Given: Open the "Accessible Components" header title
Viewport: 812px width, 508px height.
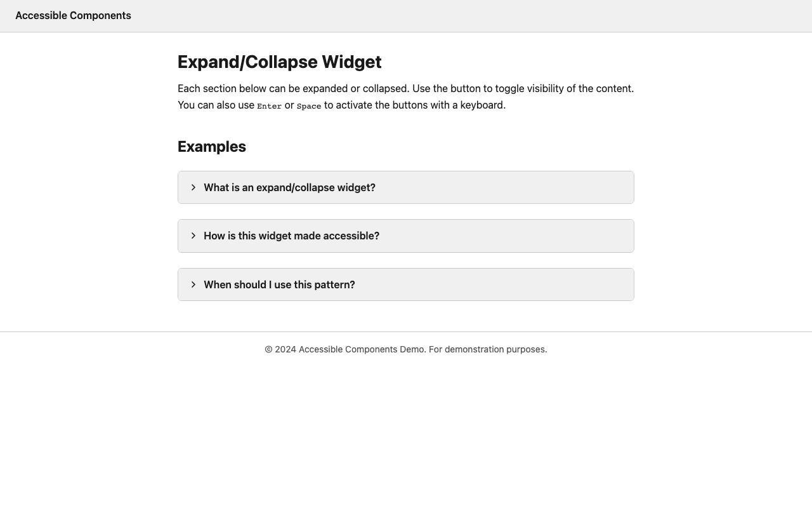Looking at the screenshot, I should (73, 15).
